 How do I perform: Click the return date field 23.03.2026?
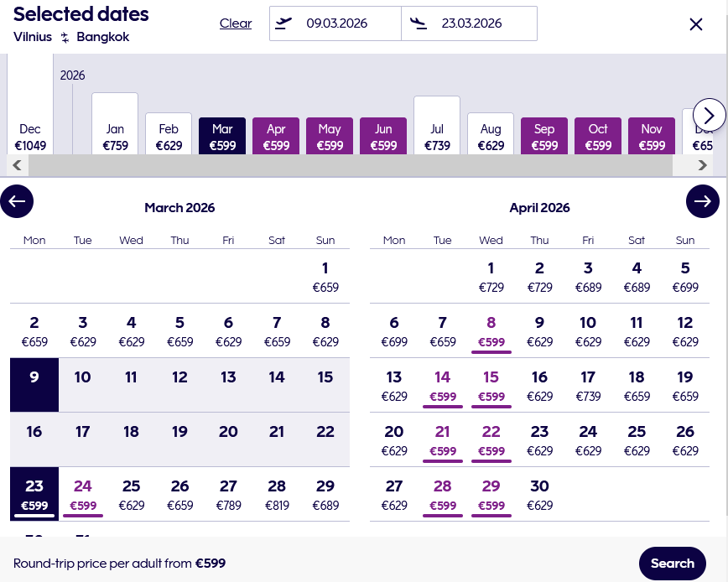coord(472,23)
